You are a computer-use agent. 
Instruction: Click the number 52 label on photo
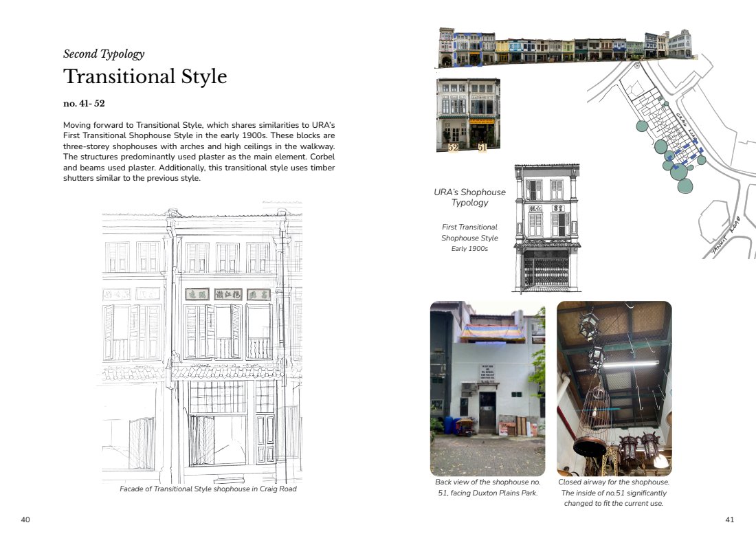click(x=453, y=148)
